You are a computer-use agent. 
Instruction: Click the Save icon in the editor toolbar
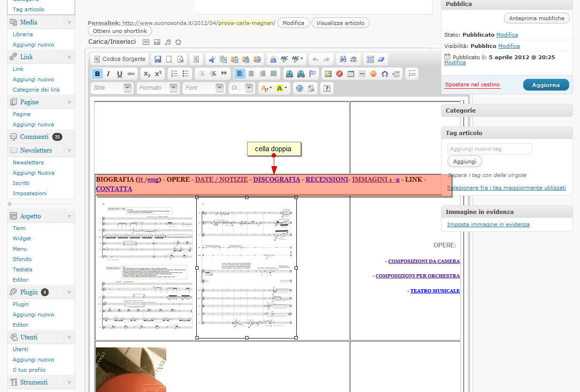tap(158, 59)
